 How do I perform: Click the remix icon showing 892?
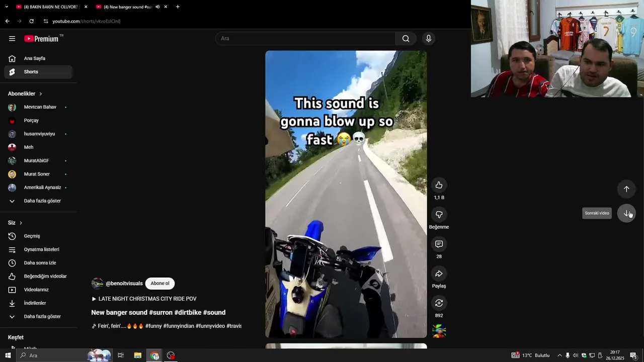[x=439, y=303]
